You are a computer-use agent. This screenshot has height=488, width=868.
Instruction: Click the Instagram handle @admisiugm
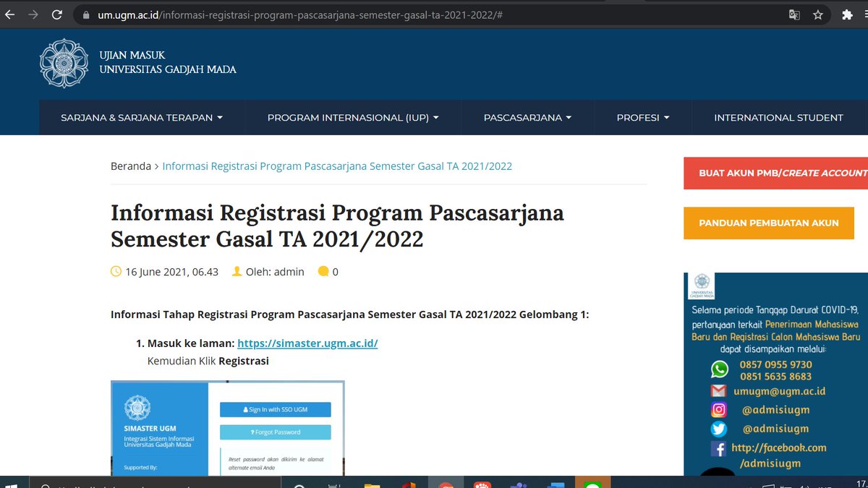tap(775, 410)
